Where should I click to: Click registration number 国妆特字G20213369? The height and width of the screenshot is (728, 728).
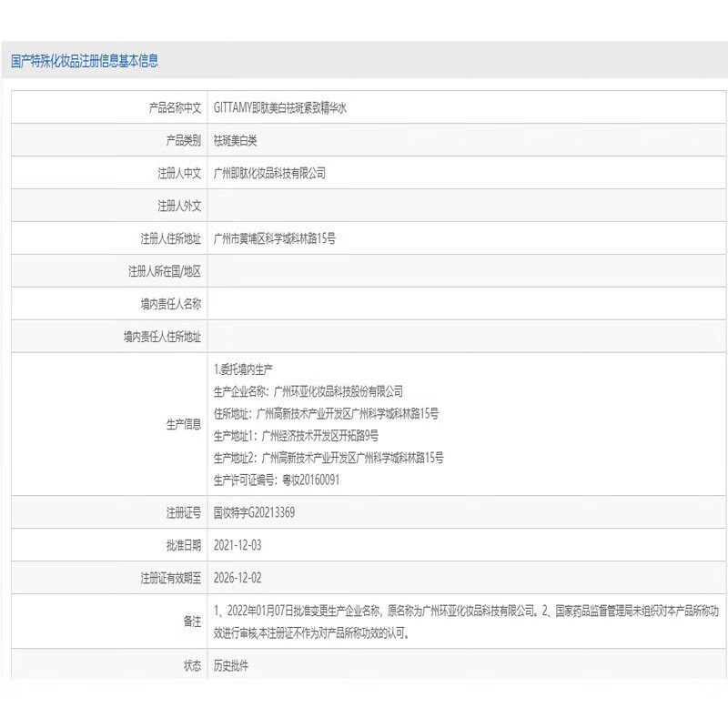[x=254, y=512]
